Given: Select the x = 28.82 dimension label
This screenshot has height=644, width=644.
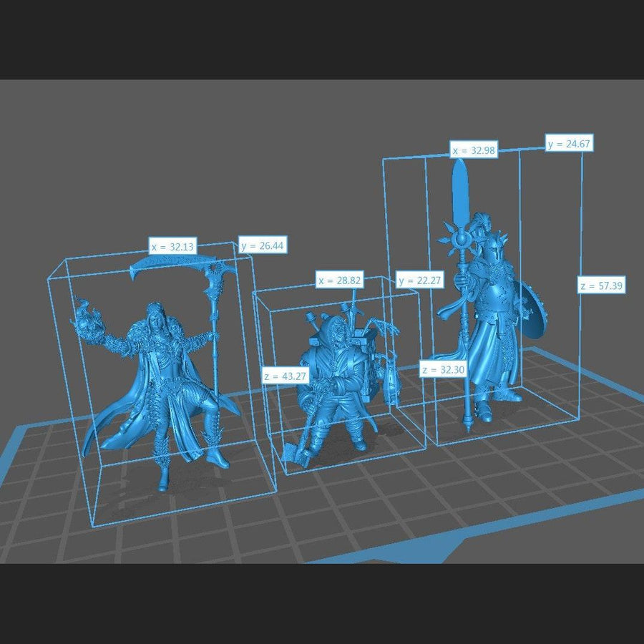Looking at the screenshot, I should point(340,280).
